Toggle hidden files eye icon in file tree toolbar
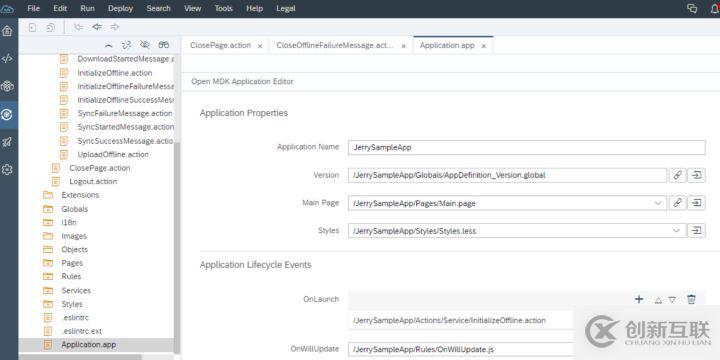This screenshot has height=360, width=720. [x=145, y=45]
